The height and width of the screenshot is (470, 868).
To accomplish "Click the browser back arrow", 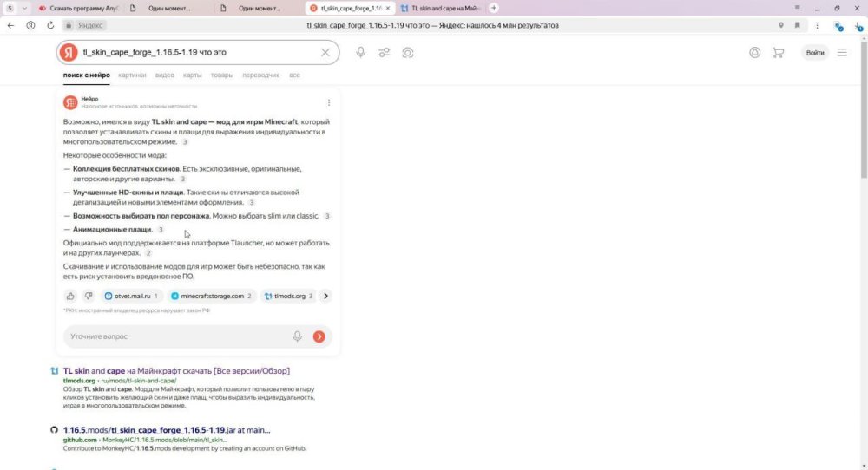I will (10, 25).
